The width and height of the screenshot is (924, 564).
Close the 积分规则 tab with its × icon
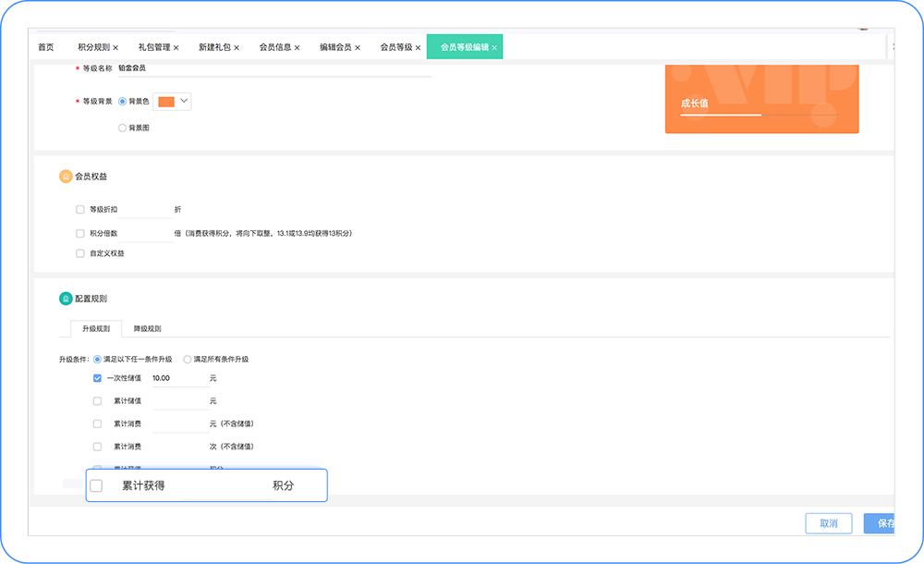click(x=115, y=45)
